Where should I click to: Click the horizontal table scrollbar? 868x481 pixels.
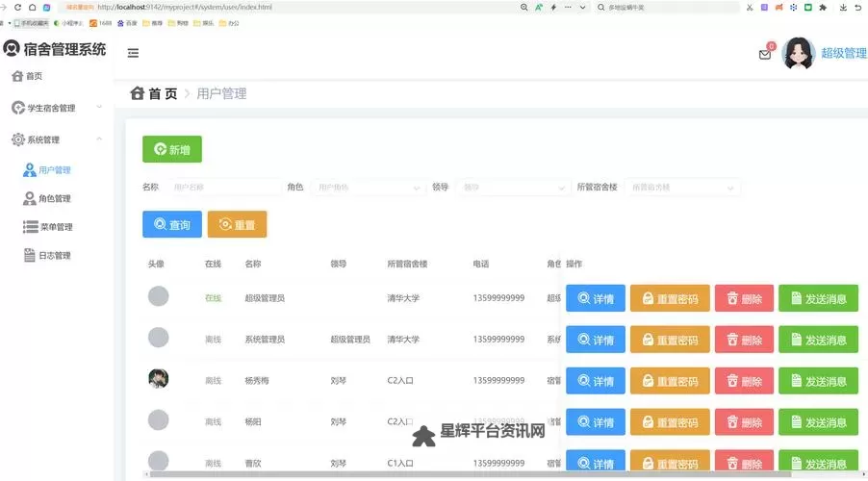tap(471, 474)
